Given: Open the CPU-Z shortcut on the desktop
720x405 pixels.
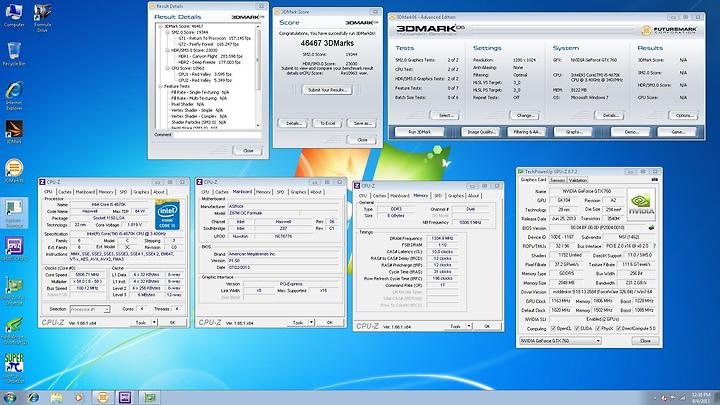Looking at the screenshot, I should tap(14, 248).
